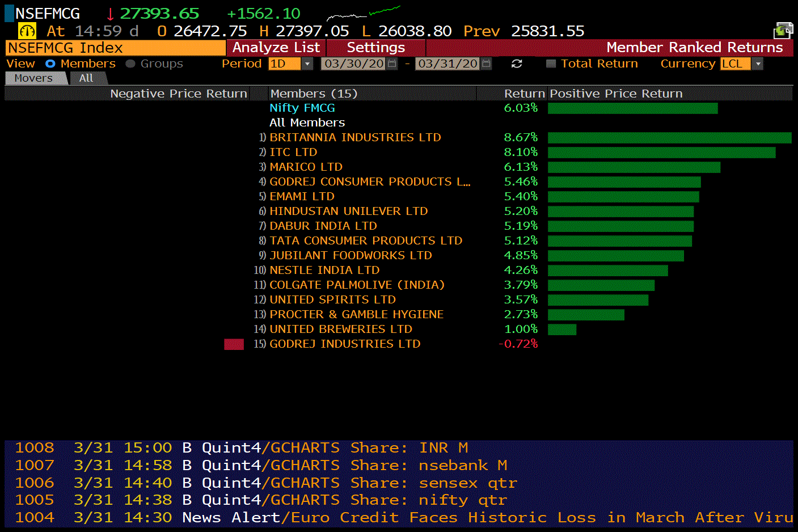Click the export icon in the top-right corner

point(783,30)
